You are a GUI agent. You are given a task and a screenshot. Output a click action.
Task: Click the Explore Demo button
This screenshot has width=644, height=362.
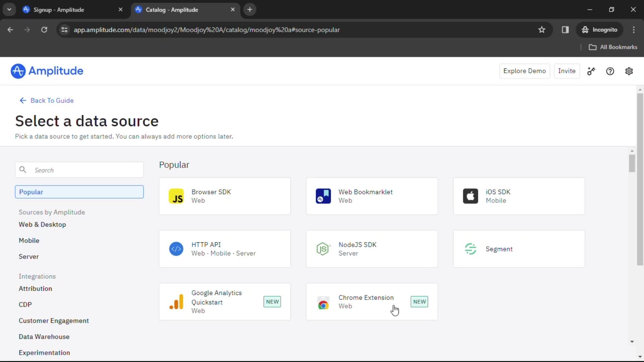pyautogui.click(x=525, y=71)
